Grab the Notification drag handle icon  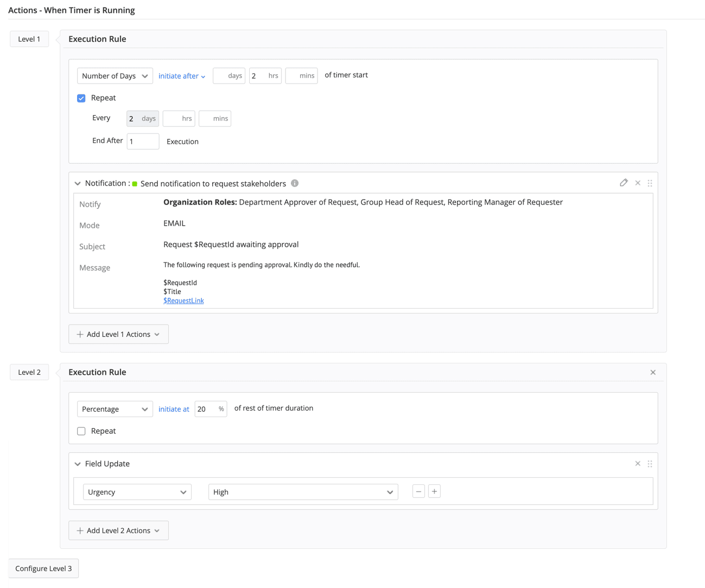[x=650, y=183]
